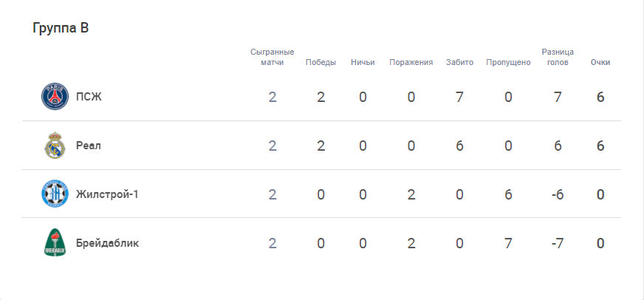Image resolution: width=644 pixels, height=300 pixels.
Task: Click the Поражения column header
Action: point(411,63)
